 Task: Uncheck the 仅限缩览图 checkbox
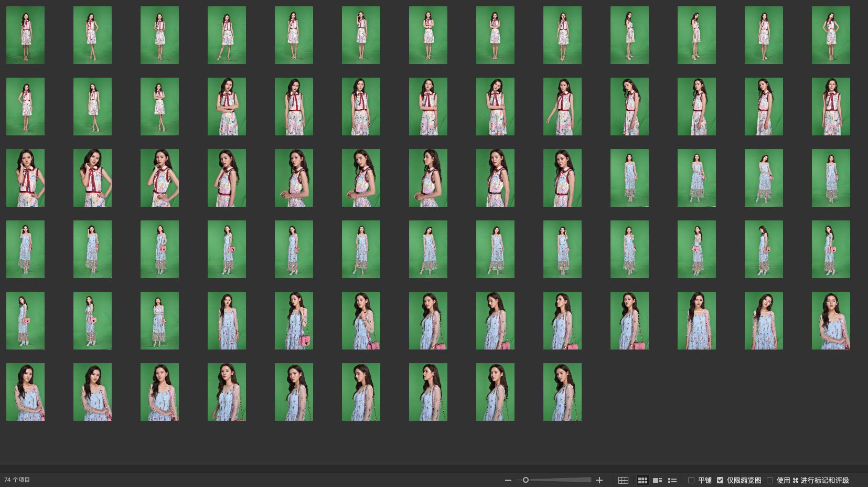tap(720, 480)
